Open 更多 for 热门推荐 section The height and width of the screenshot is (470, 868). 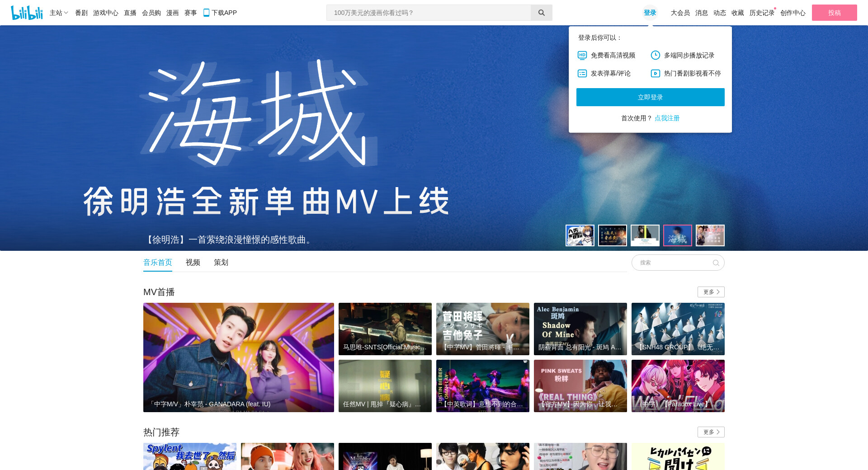(711, 432)
